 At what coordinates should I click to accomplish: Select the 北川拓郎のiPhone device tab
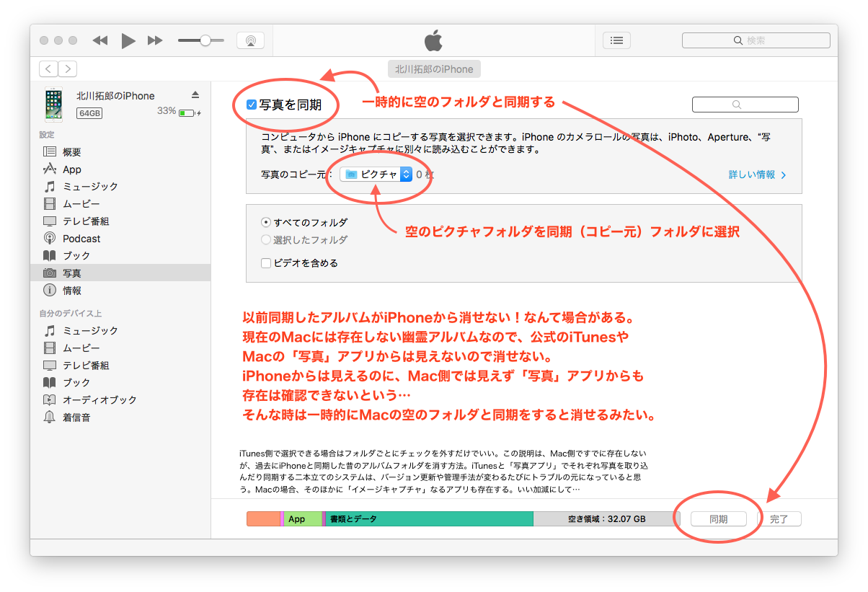coord(434,69)
